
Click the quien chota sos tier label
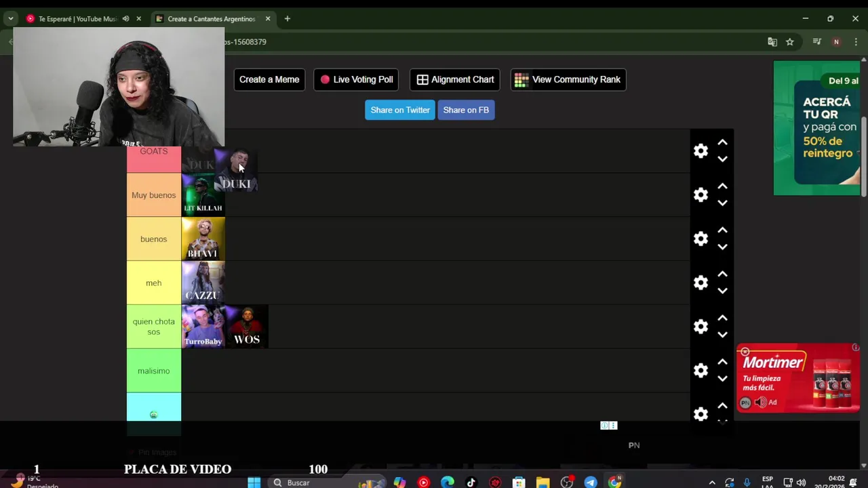(154, 327)
